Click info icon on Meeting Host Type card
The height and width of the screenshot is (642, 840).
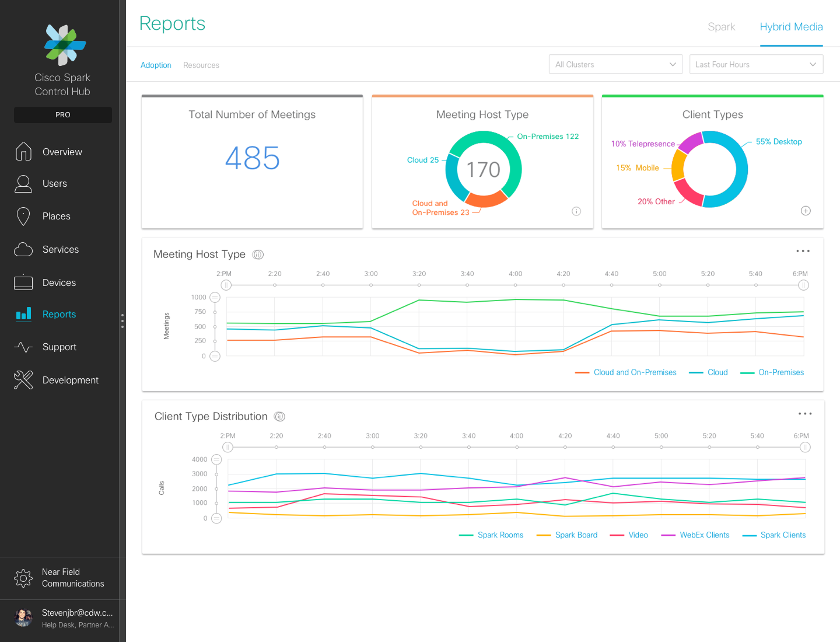pos(576,211)
